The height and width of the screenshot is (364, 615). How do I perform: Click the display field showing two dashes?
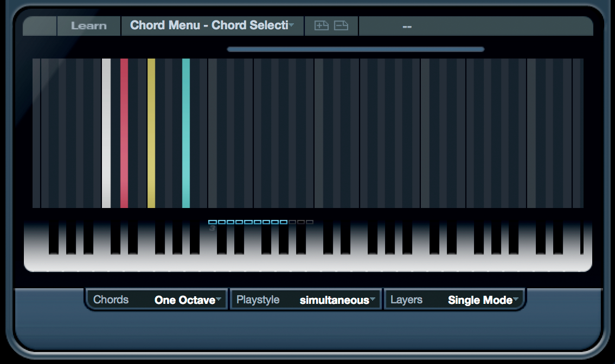tap(476, 26)
